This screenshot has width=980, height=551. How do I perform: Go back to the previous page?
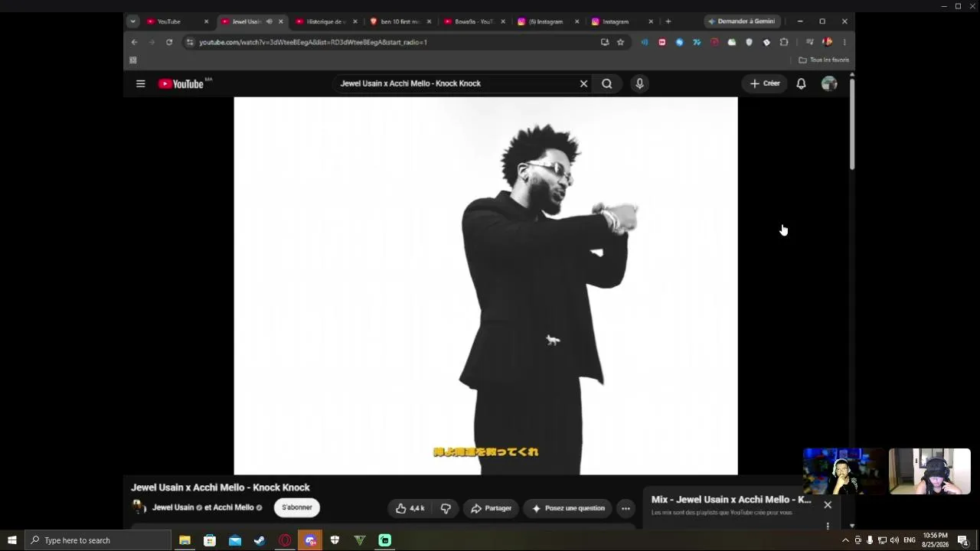click(x=135, y=42)
